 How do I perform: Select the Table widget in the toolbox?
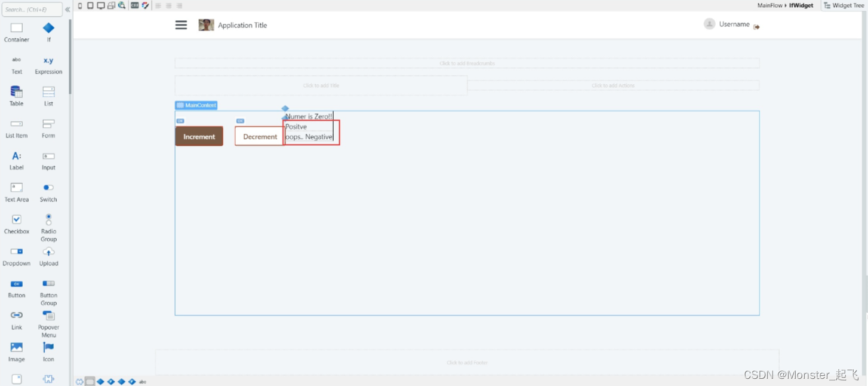tap(17, 96)
